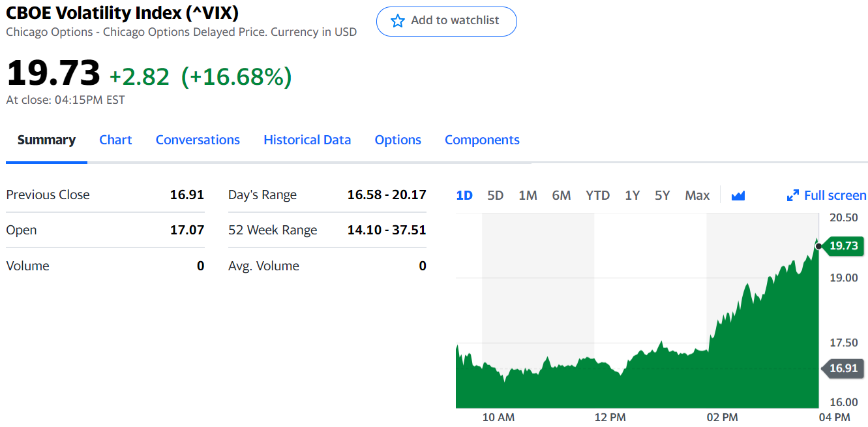868x427 pixels.
Task: Select the 5D chart range
Action: (x=496, y=195)
